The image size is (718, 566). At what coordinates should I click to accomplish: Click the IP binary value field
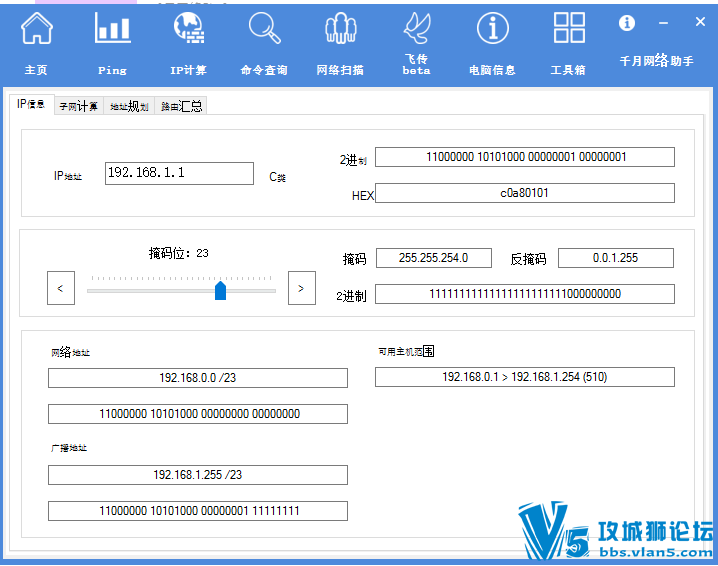click(x=525, y=157)
